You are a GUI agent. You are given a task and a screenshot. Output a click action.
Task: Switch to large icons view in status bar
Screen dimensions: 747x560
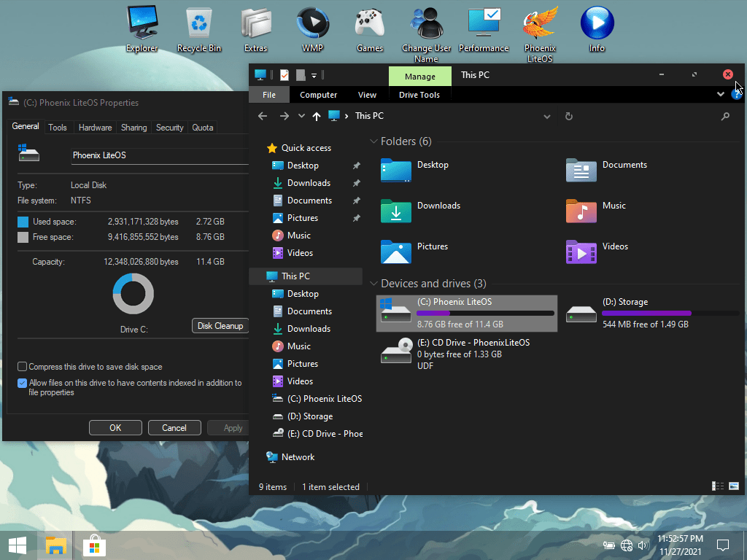coord(734,486)
